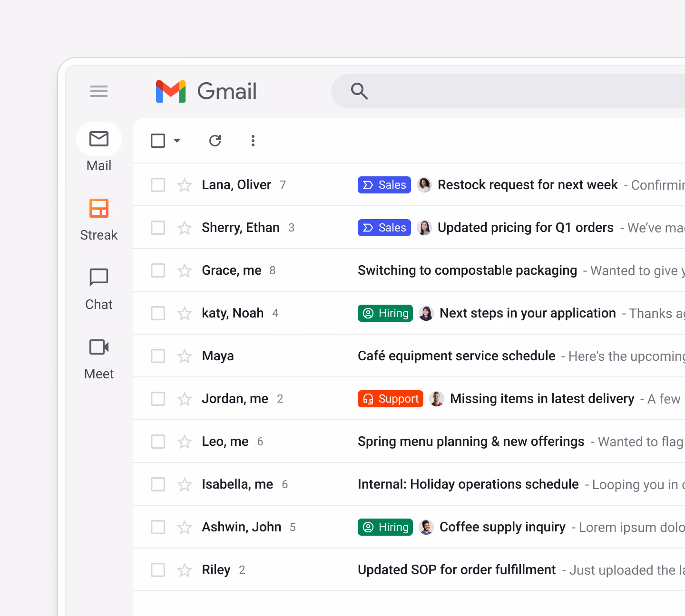This screenshot has width=685, height=616.
Task: Tick the select-all checkbox in toolbar
Action: pyautogui.click(x=158, y=141)
